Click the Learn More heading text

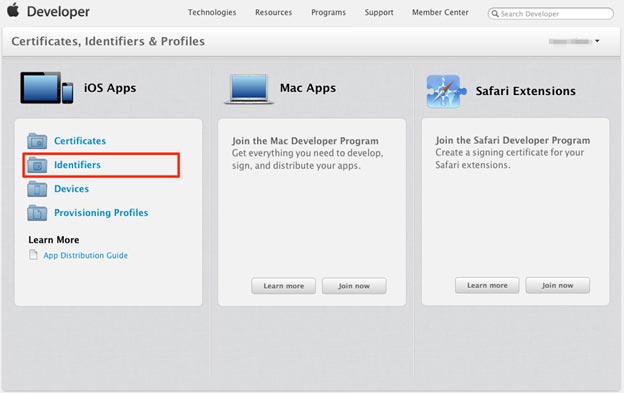click(54, 240)
